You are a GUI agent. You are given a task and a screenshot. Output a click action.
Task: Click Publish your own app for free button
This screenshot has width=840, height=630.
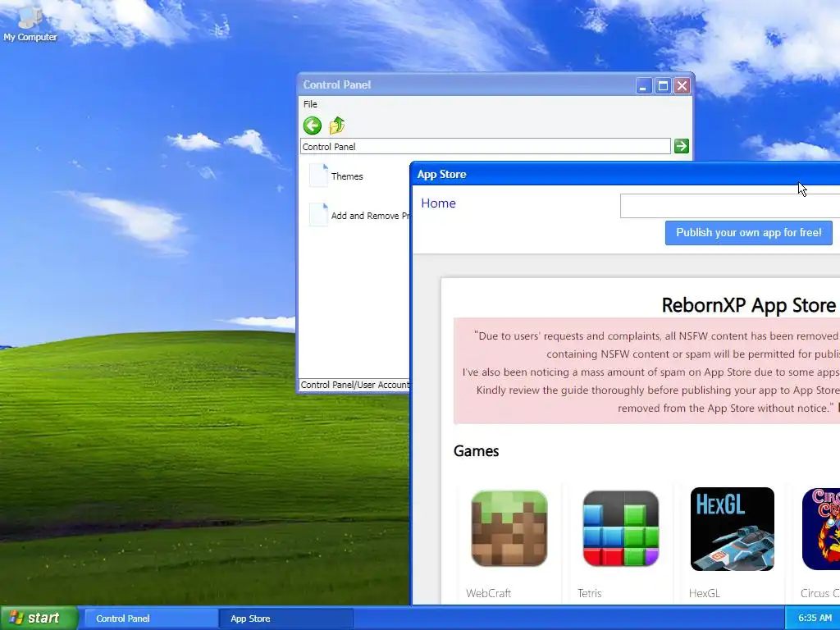(x=748, y=233)
